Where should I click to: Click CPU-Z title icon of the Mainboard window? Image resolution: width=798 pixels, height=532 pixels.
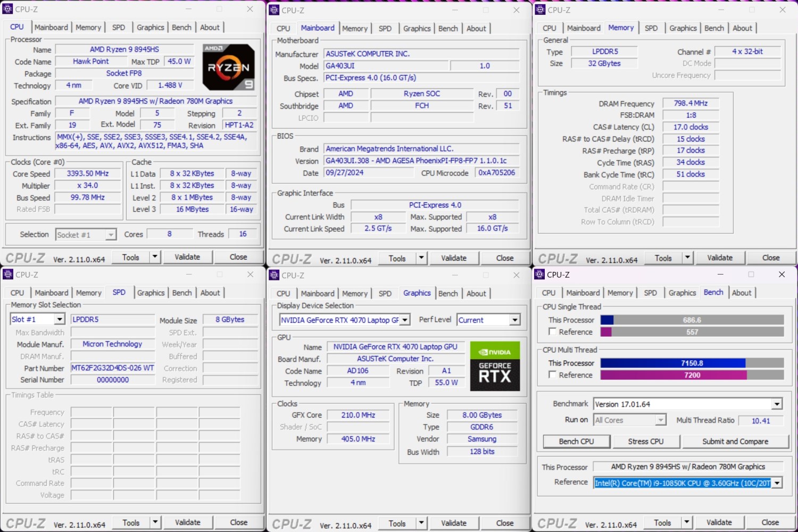[274, 10]
